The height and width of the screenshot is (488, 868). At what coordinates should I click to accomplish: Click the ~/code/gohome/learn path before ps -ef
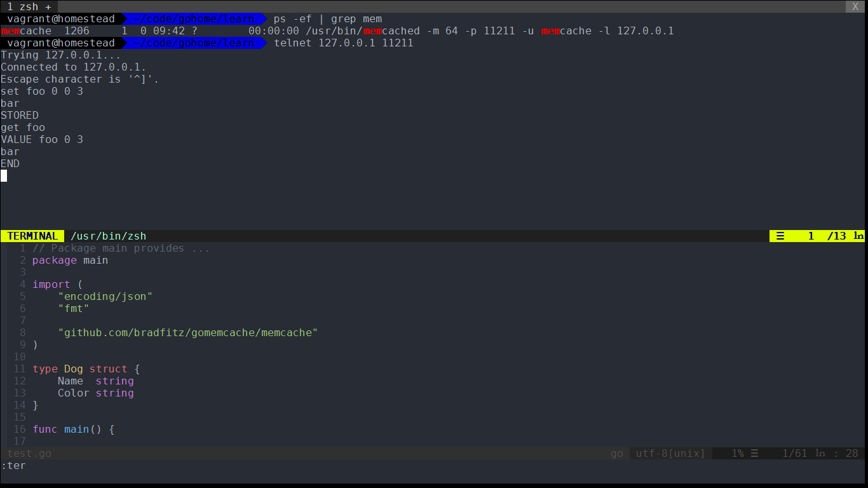point(194,19)
